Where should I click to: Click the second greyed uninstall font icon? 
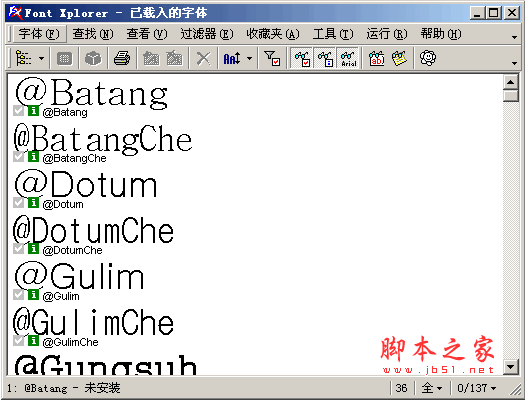[174, 59]
